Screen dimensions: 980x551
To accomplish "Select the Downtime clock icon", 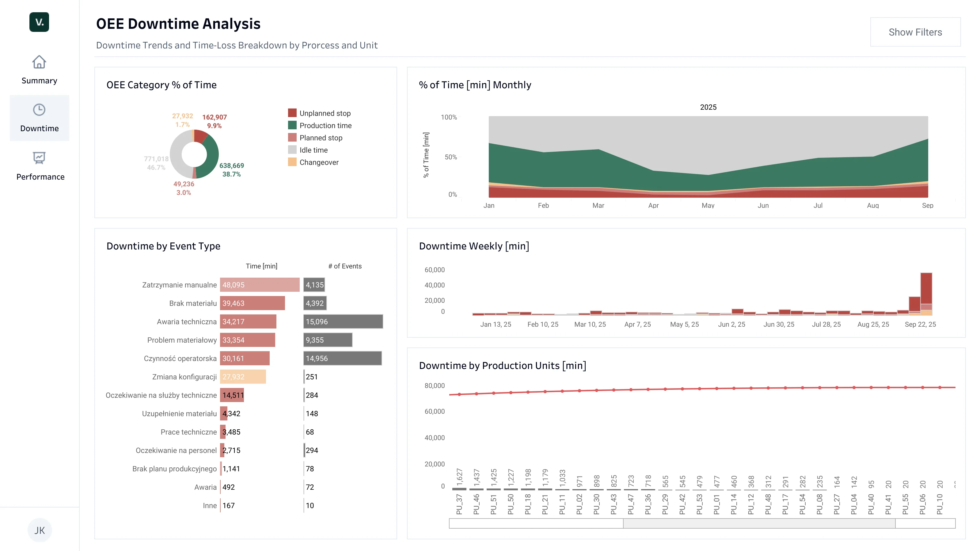I will click(x=39, y=110).
